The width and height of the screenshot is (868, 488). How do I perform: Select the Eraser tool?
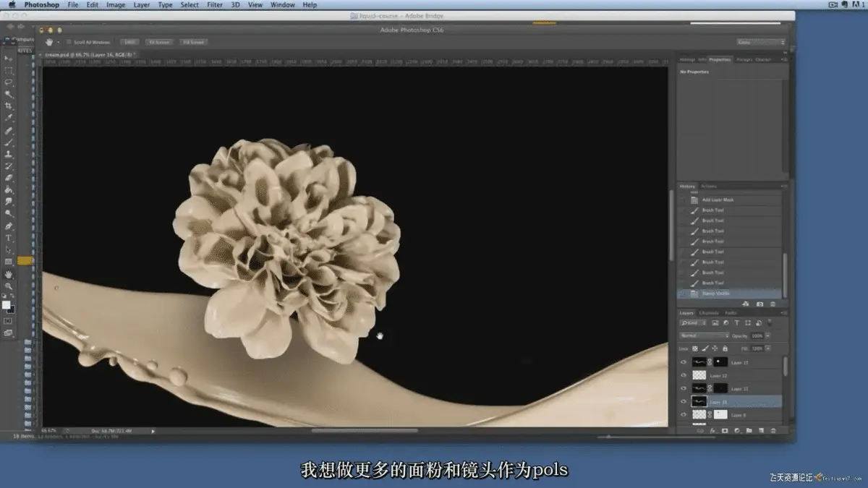tap(9, 178)
